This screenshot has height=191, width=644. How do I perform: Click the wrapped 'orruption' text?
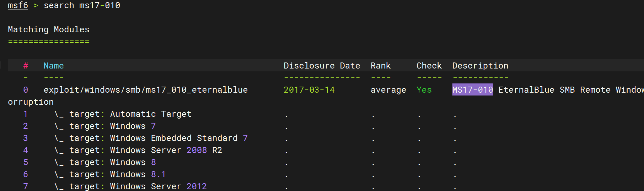pos(31,102)
